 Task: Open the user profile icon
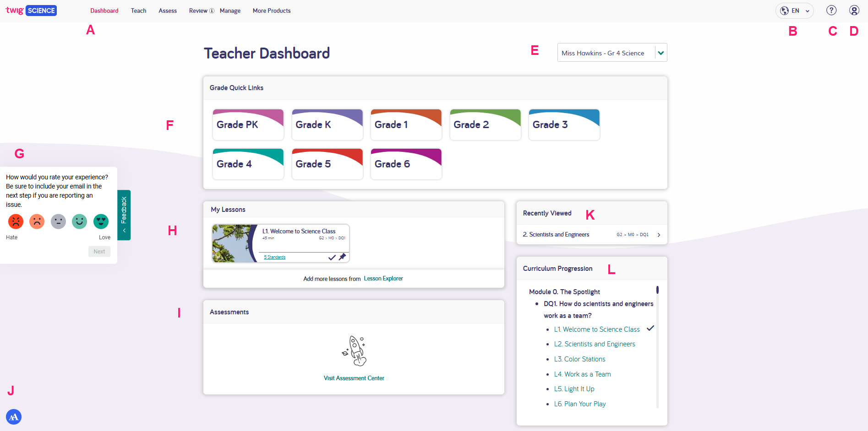tap(854, 11)
